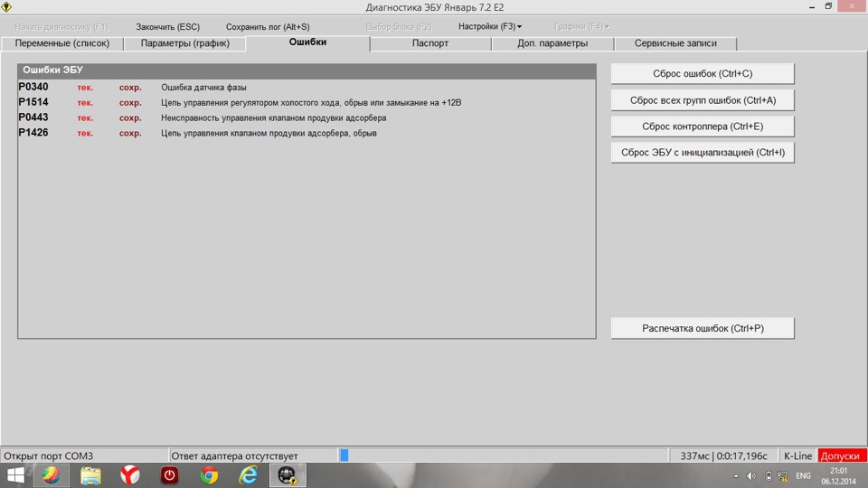Open the volume speaker tray icon
This screenshot has height=488, width=868.
(751, 476)
